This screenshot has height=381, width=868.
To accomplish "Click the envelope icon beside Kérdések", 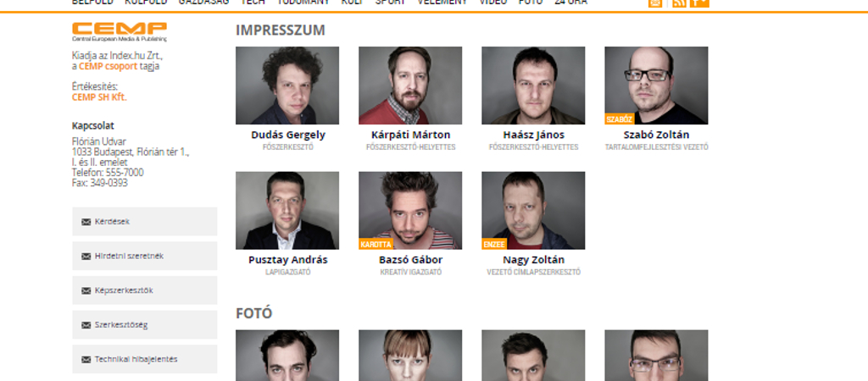I will click(86, 222).
